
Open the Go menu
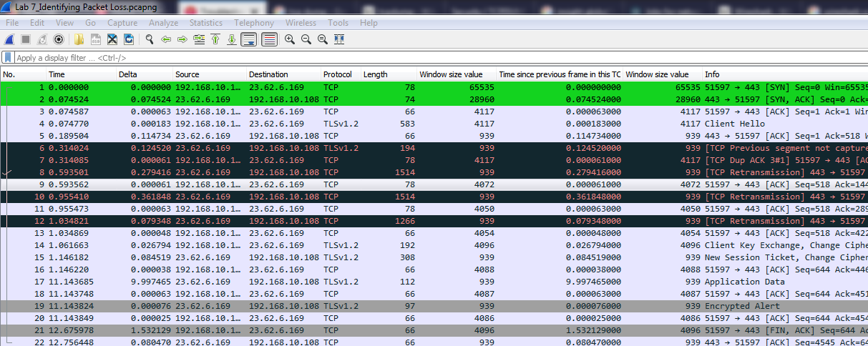(x=90, y=23)
